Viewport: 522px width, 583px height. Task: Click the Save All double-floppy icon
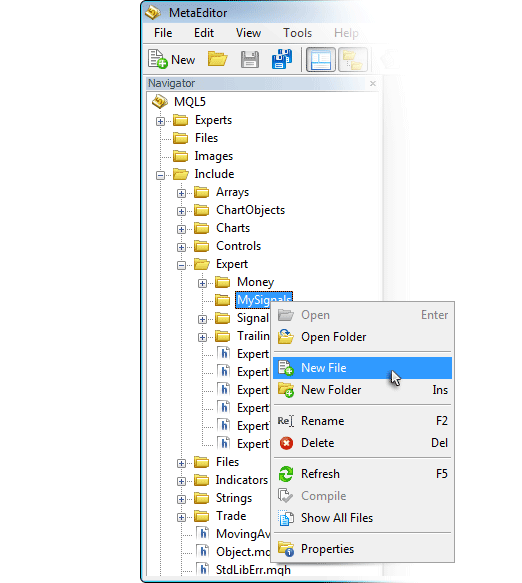click(x=282, y=59)
